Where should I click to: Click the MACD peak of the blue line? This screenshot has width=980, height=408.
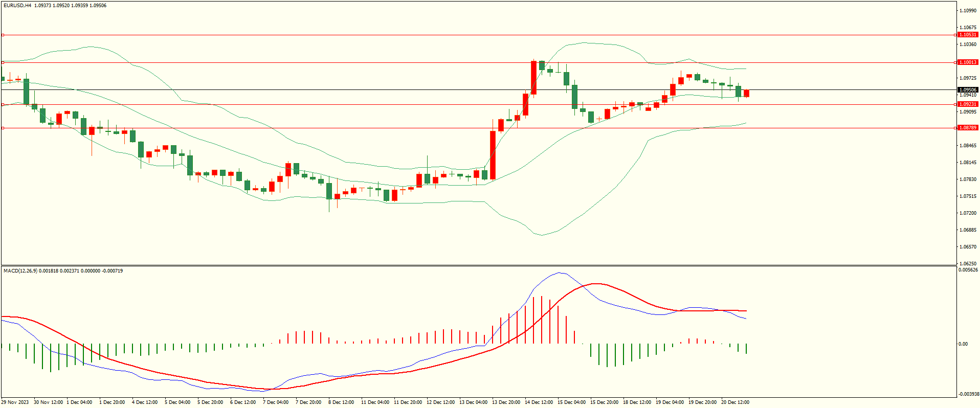click(560, 273)
